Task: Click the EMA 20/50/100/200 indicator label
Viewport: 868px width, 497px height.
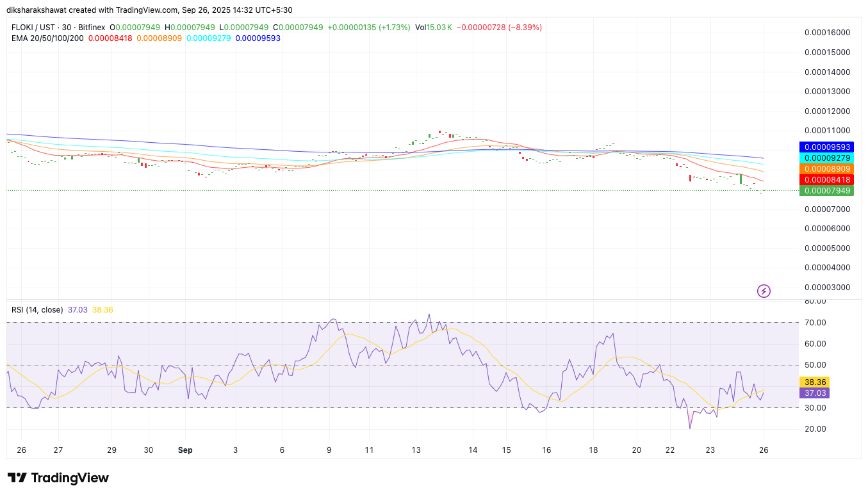Action: click(47, 38)
